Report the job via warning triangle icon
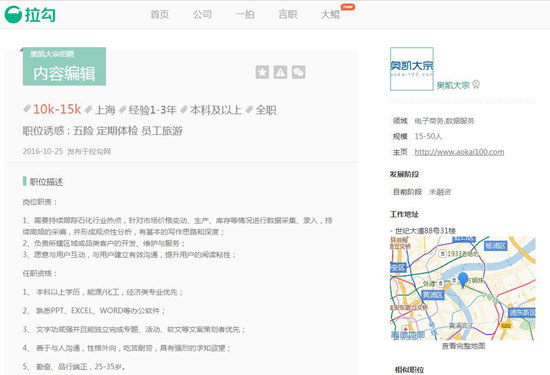This screenshot has width=550, height=375. [x=280, y=72]
